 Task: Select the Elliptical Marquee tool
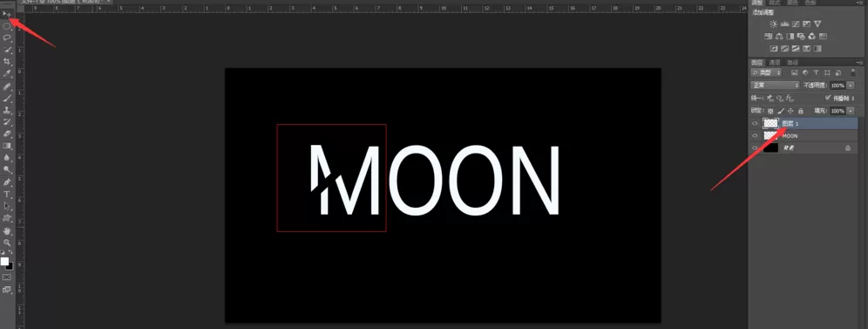tap(7, 26)
